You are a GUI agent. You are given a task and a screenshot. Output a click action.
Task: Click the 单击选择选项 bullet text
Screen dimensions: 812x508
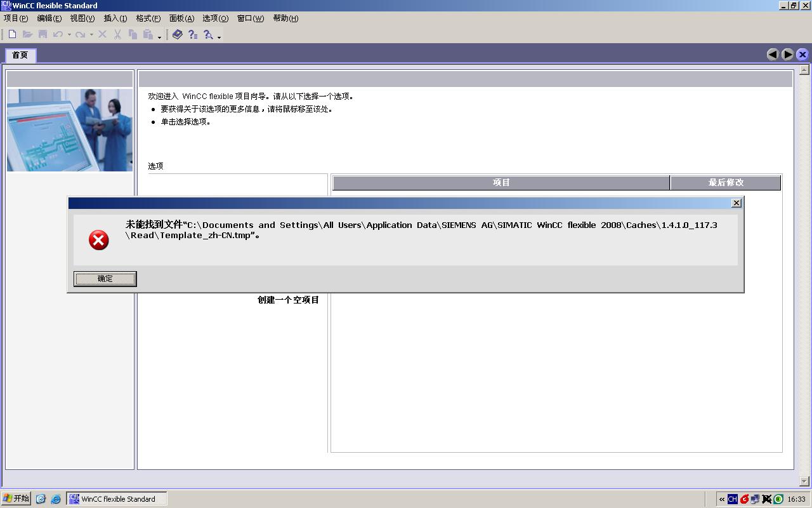tap(185, 122)
